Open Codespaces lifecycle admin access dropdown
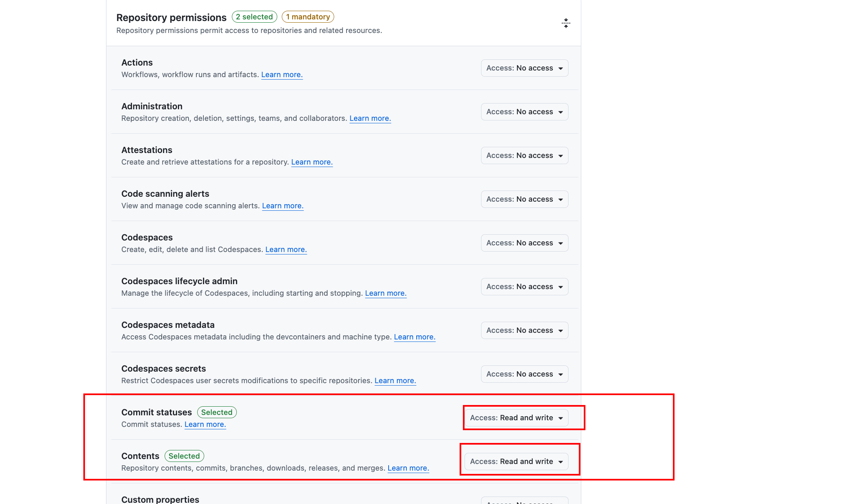Image resolution: width=854 pixels, height=504 pixels. tap(524, 287)
